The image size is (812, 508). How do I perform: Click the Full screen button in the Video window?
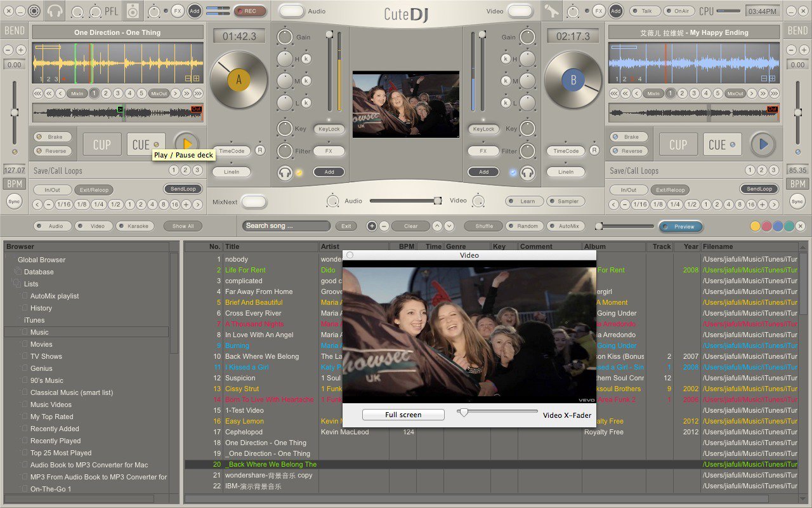click(403, 414)
